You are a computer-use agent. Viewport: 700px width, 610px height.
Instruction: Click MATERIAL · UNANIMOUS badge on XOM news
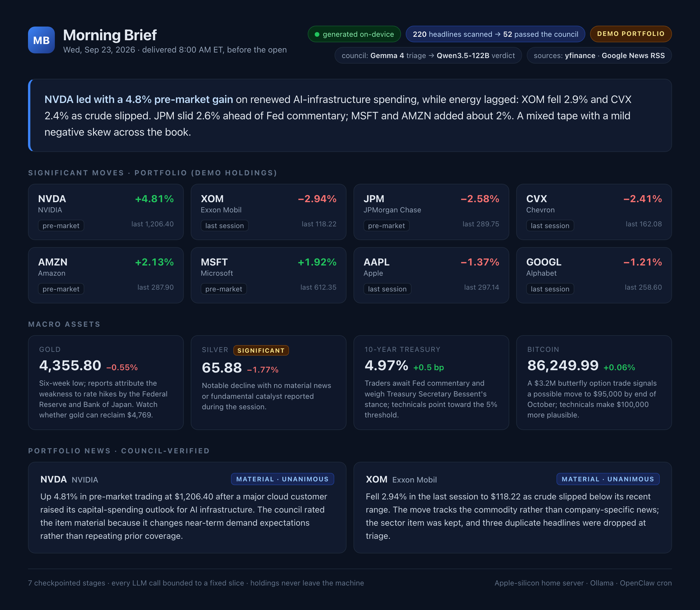pos(608,479)
